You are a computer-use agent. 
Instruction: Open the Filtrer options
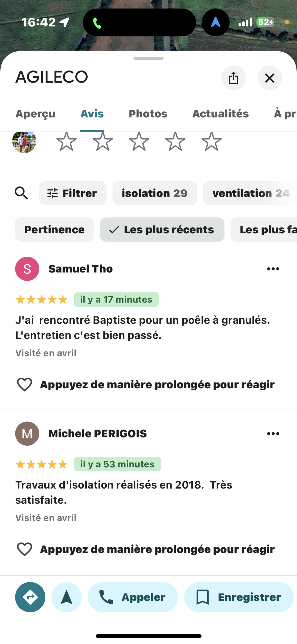tap(73, 193)
